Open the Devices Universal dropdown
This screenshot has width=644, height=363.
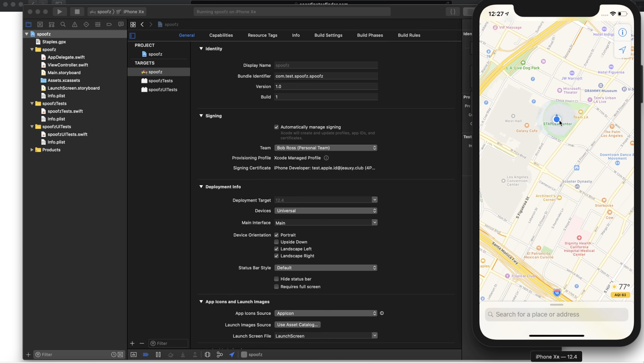[x=326, y=211]
